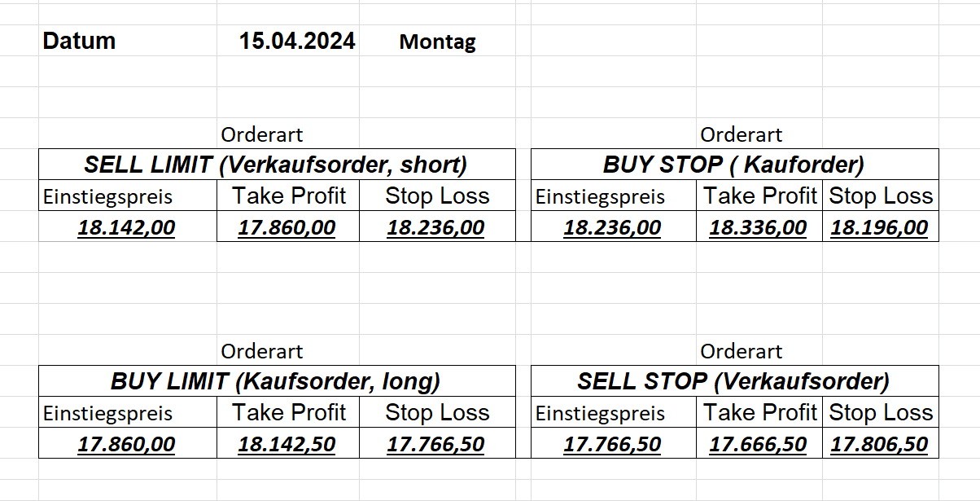
Task: Select BUY STOP entry price 18.236,00
Action: [x=612, y=227]
